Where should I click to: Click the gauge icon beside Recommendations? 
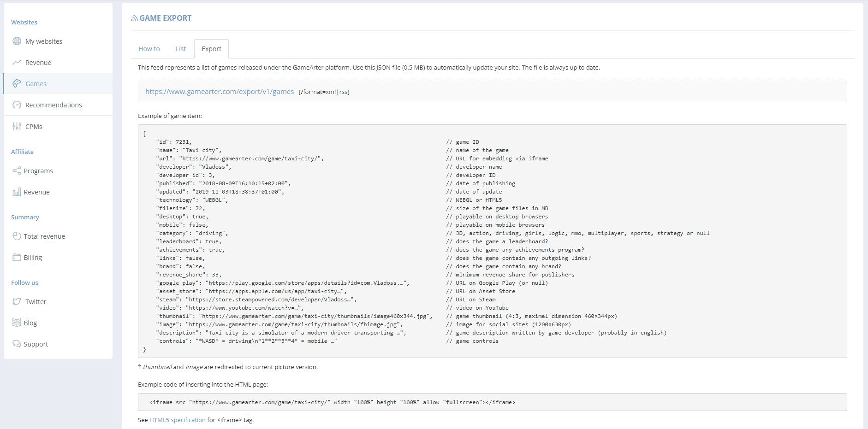(x=17, y=105)
